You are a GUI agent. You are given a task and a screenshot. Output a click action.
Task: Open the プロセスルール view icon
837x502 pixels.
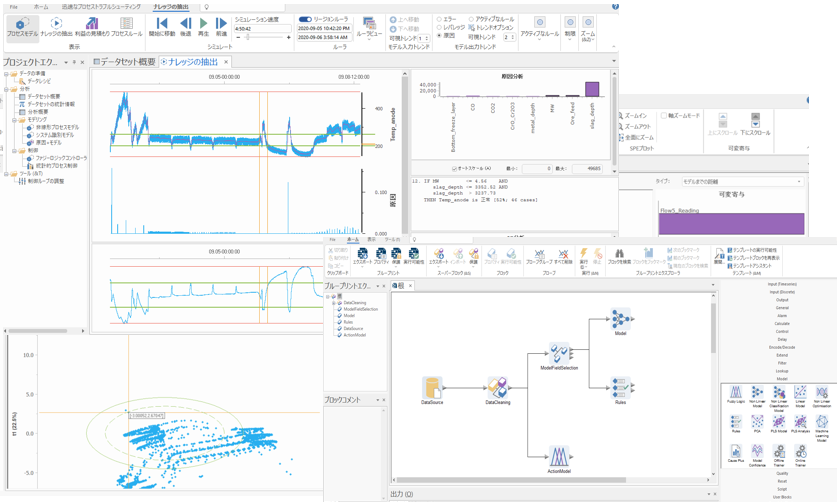[126, 26]
